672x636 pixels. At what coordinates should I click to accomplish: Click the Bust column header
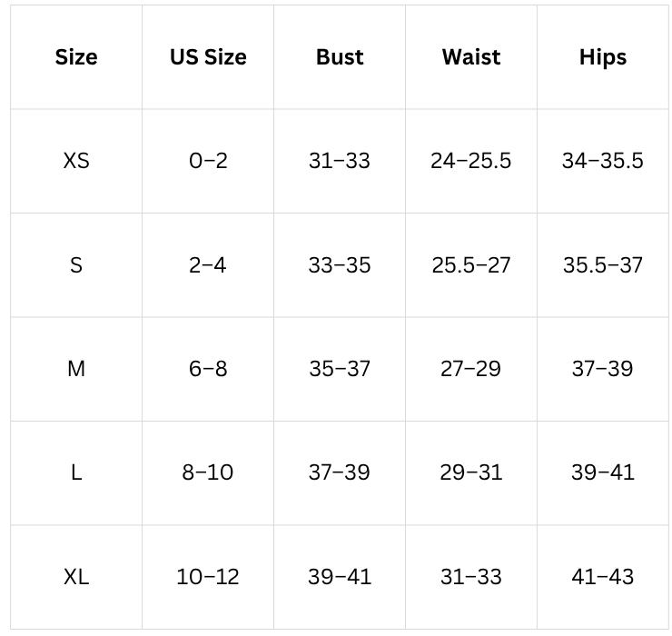click(340, 57)
